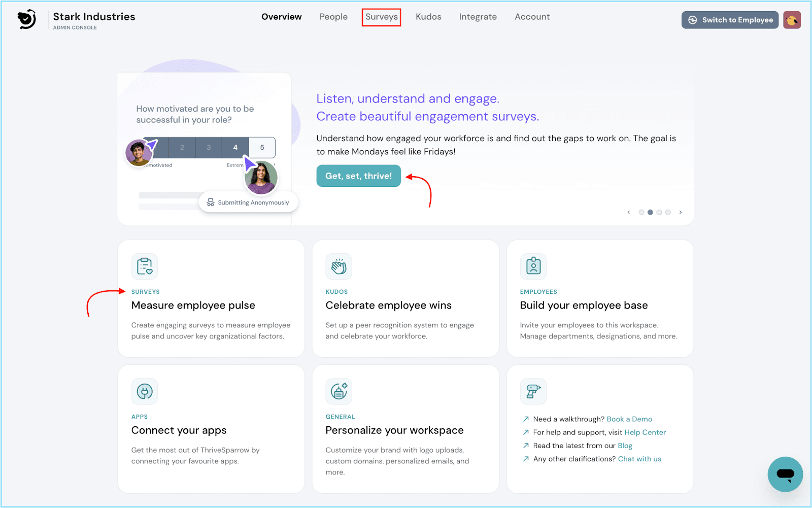The width and height of the screenshot is (812, 508).
Task: Follow the Book a Demo link
Action: [629, 419]
